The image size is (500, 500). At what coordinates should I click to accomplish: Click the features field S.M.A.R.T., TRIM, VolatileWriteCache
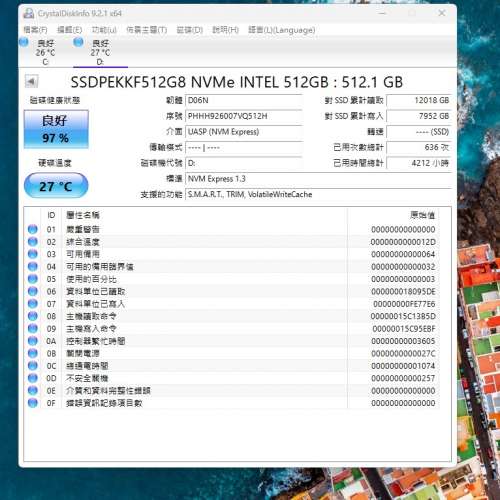318,194
